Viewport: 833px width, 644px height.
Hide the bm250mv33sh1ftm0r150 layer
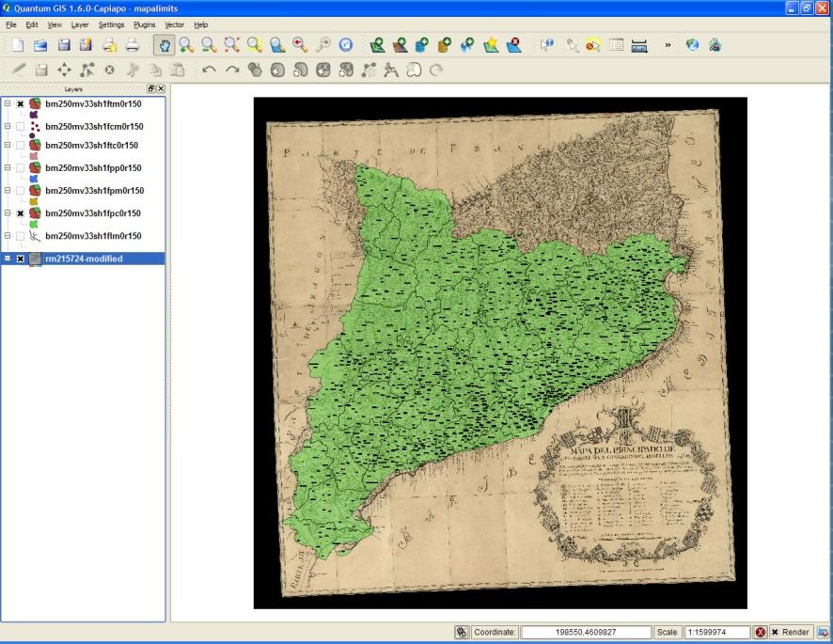pyautogui.click(x=20, y=104)
